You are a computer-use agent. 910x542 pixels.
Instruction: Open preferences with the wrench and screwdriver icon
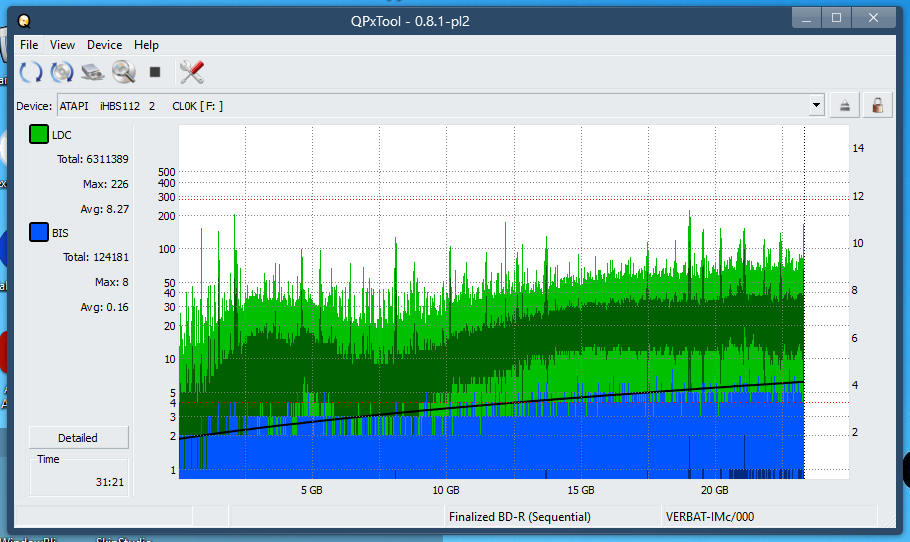pyautogui.click(x=191, y=72)
